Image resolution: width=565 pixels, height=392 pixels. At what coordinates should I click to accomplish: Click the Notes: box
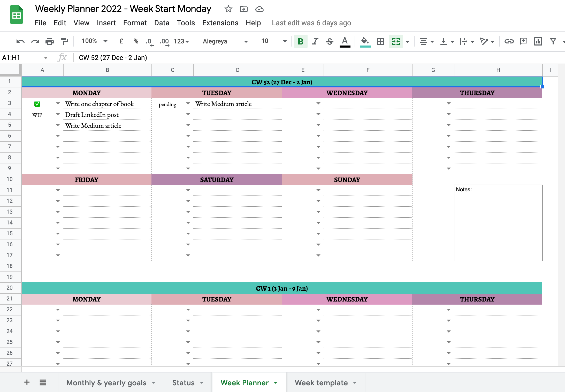[498, 223]
